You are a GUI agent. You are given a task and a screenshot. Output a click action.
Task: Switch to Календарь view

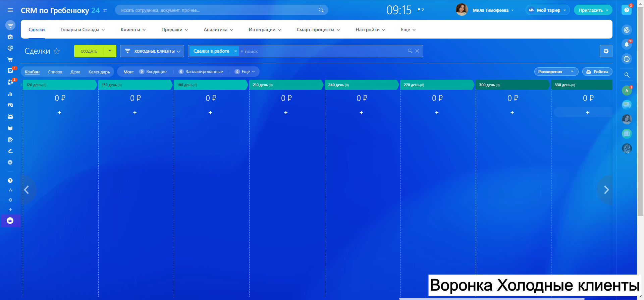[x=99, y=72]
